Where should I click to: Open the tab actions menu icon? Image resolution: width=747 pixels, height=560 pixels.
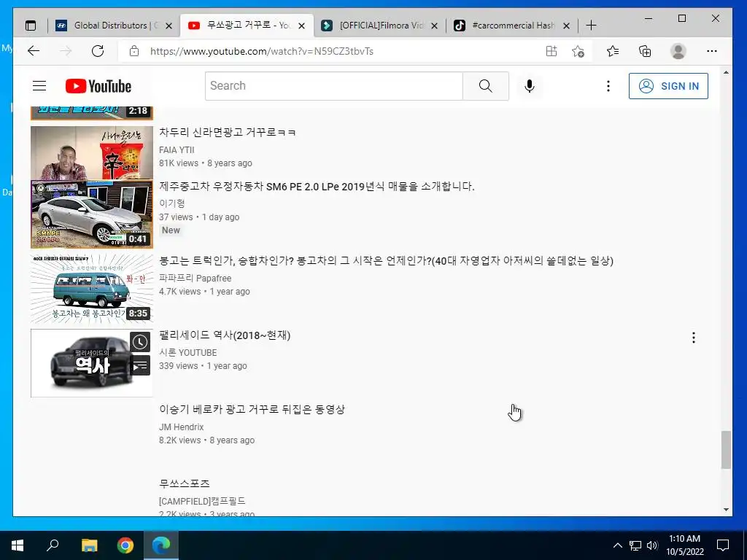click(31, 26)
